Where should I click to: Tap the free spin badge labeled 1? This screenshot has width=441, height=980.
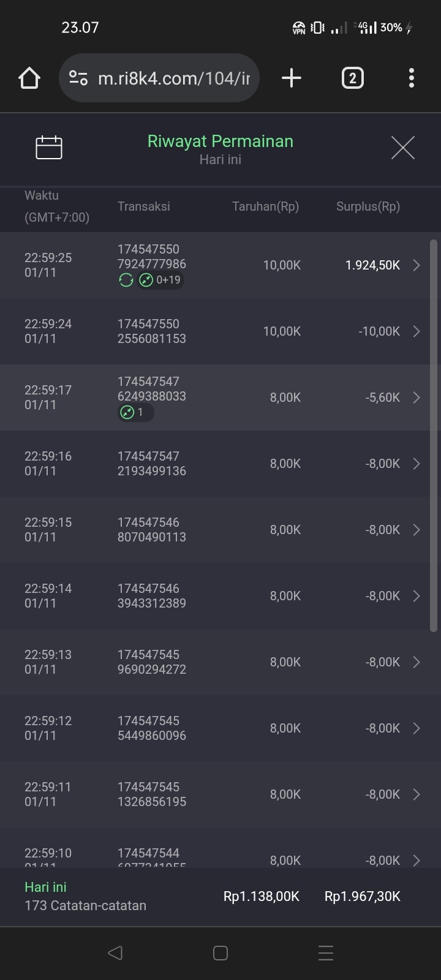(x=135, y=412)
